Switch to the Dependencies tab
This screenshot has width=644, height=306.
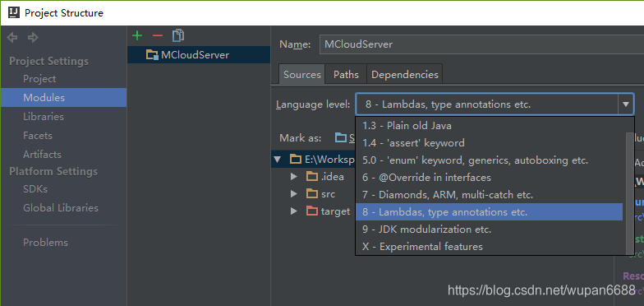pos(404,74)
